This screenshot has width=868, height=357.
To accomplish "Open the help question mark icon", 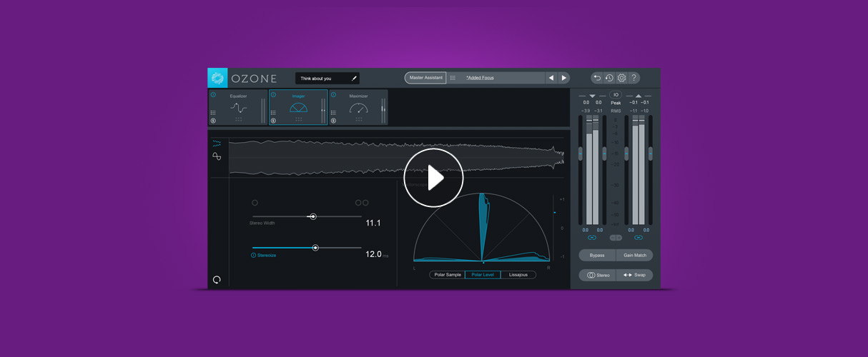I will pos(633,78).
